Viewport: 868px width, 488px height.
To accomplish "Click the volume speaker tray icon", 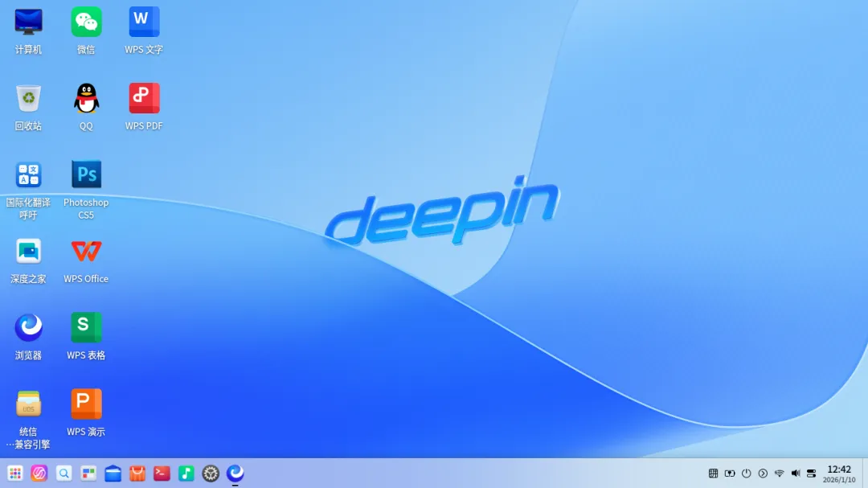I will tap(796, 473).
